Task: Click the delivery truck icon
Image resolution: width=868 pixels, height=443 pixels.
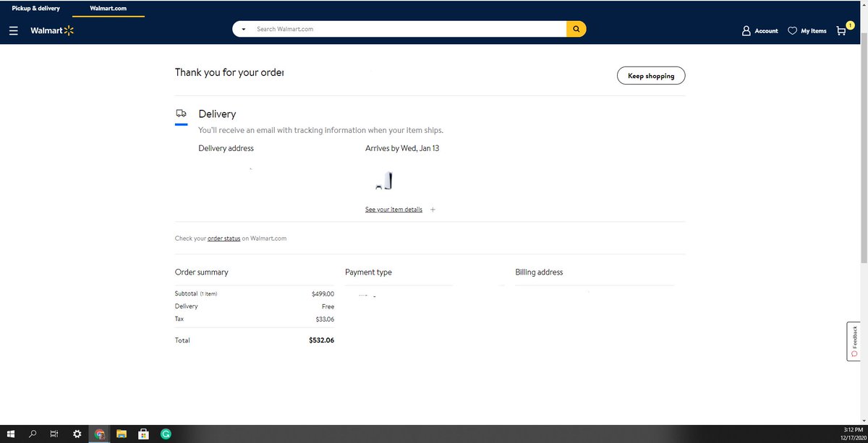Action: tap(181, 114)
